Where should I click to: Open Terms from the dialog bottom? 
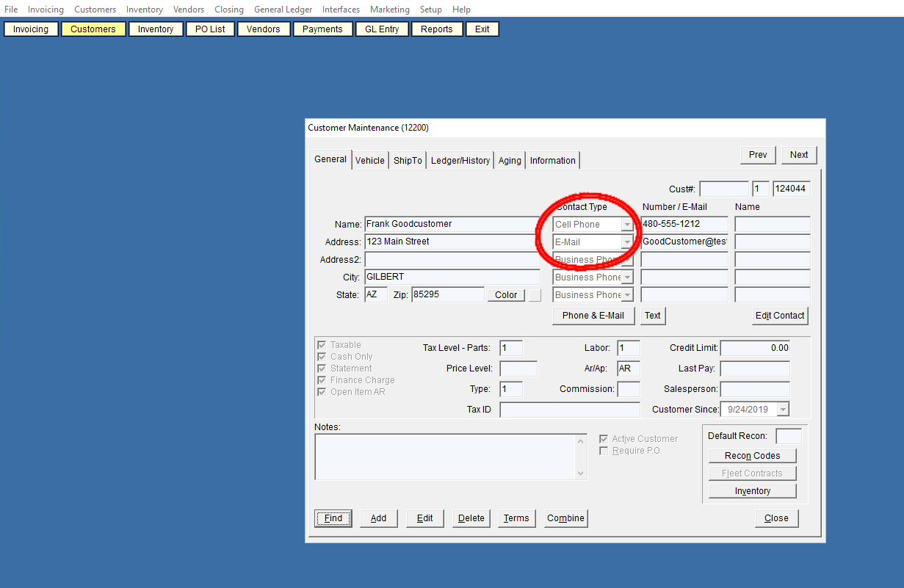point(516,518)
